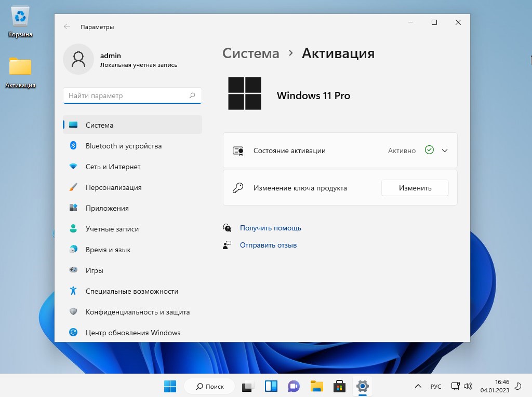
Task: Open the Get help link
Action: coord(270,228)
